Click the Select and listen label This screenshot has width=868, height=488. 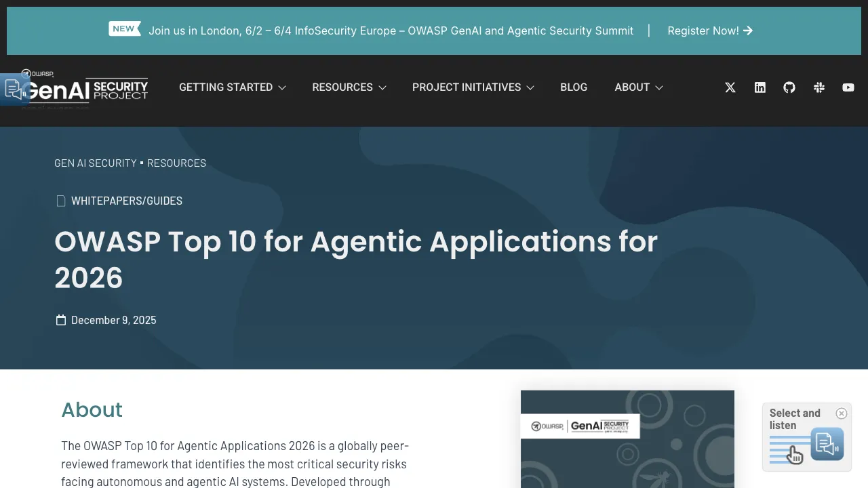coord(795,419)
